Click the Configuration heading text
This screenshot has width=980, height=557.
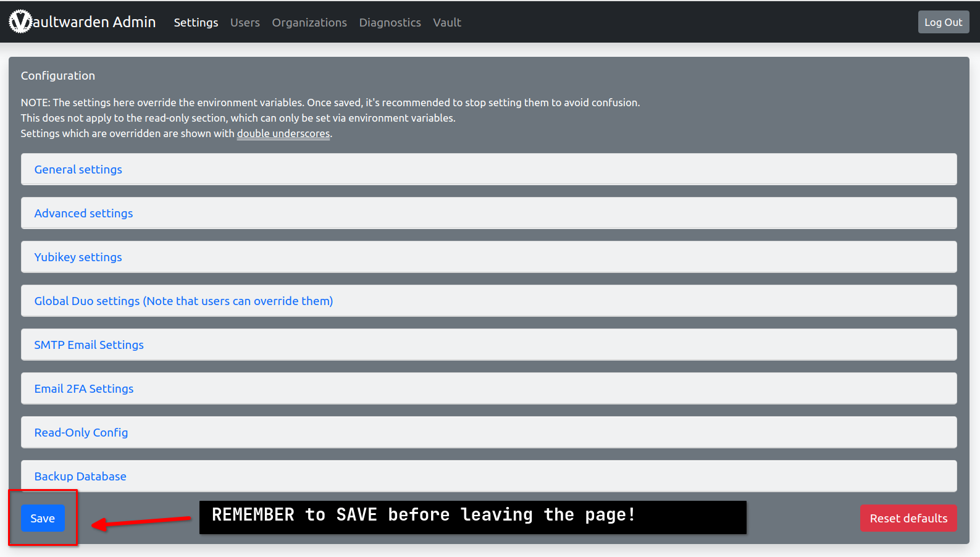[58, 75]
